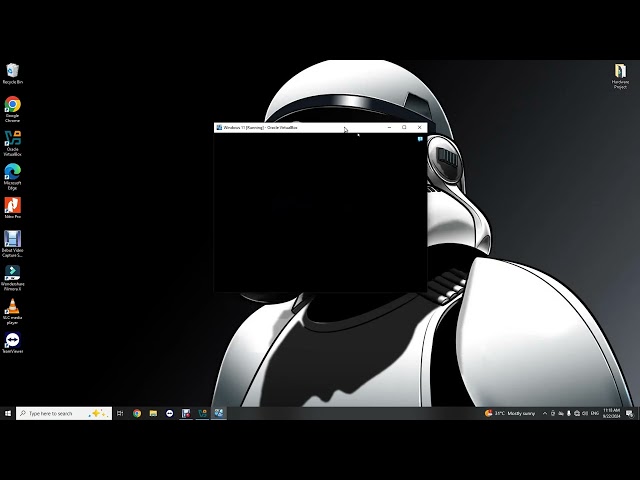Open the Windows Start menu
Image resolution: width=640 pixels, height=480 pixels.
click(x=8, y=413)
